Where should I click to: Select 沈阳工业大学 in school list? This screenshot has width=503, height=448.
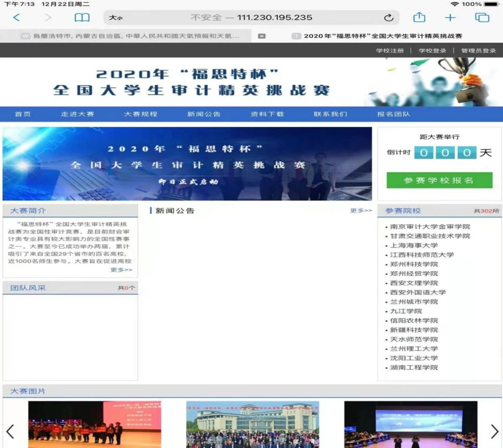pos(414,358)
